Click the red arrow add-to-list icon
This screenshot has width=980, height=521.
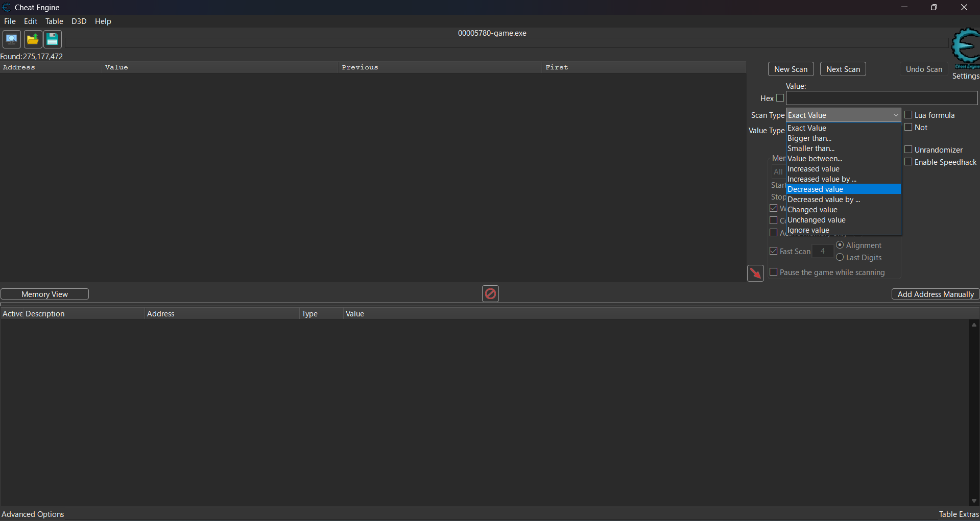pyautogui.click(x=755, y=273)
